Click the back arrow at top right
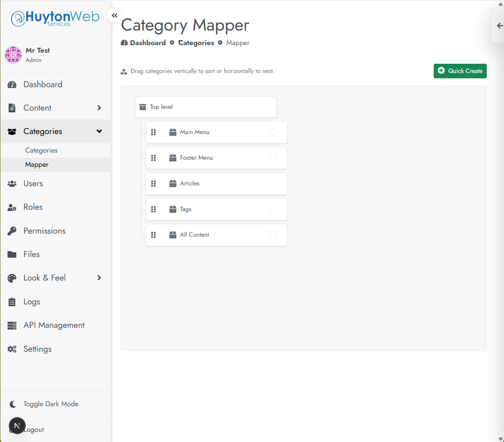Viewport: 504px width, 442px height. click(x=500, y=26)
